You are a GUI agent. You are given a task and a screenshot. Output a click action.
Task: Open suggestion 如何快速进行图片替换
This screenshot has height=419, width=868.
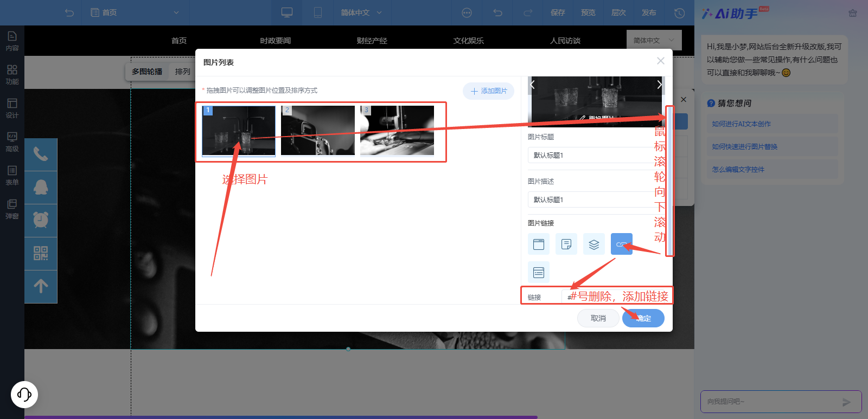[x=773, y=146]
